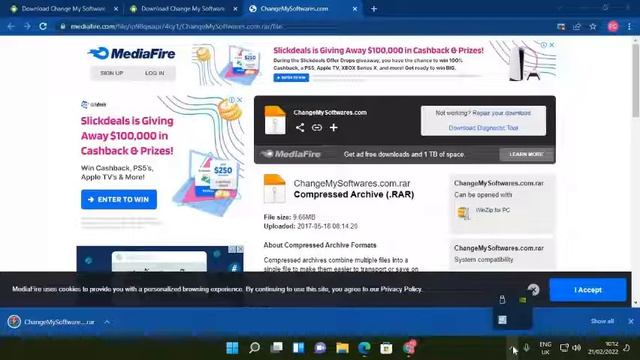
Task: Click the LEARN MORE button
Action: point(526,154)
